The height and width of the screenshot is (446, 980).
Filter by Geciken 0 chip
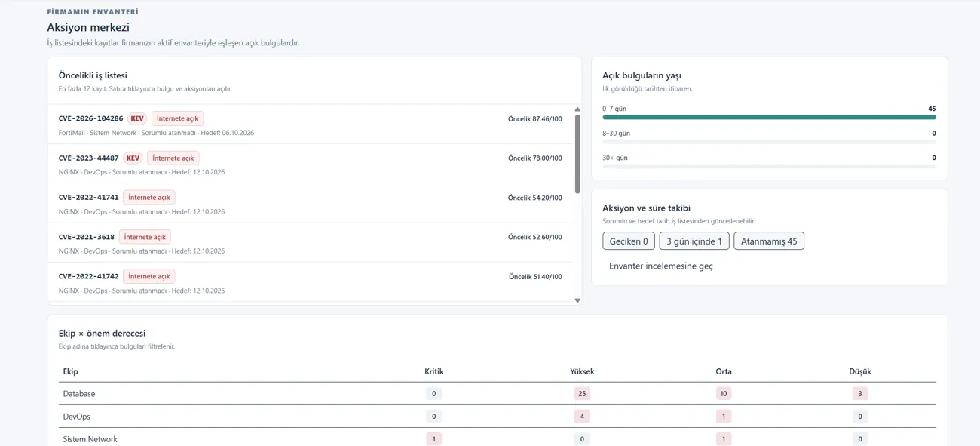(629, 241)
